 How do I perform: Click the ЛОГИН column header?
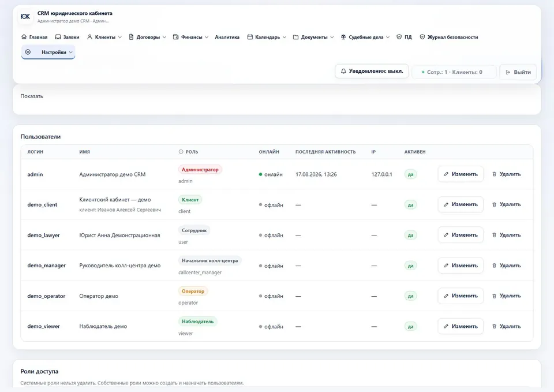[35, 152]
